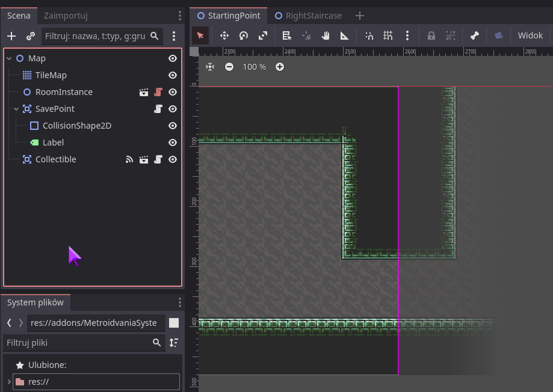The width and height of the screenshot is (553, 392).
Task: Click the skeleton bone options icon
Action: point(474,35)
